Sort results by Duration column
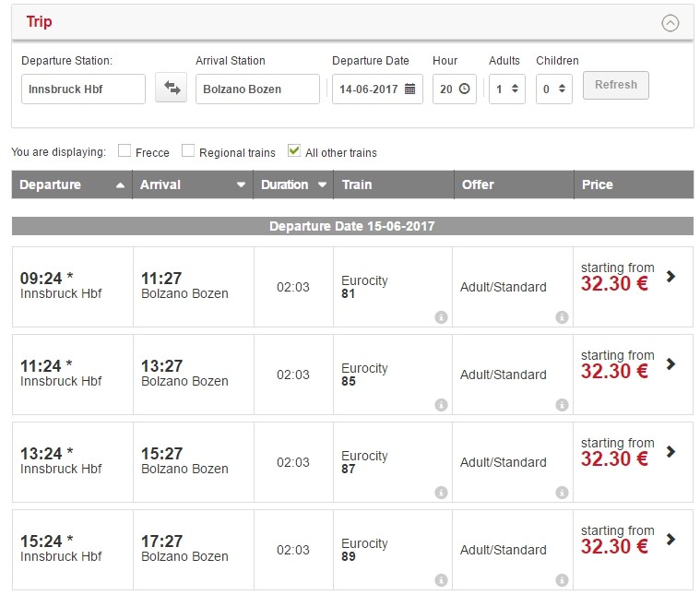This screenshot has height=595, width=700. click(x=293, y=184)
